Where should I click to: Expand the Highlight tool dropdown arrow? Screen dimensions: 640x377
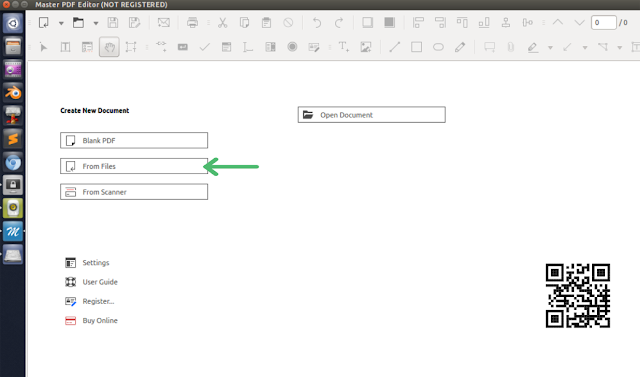click(550, 48)
